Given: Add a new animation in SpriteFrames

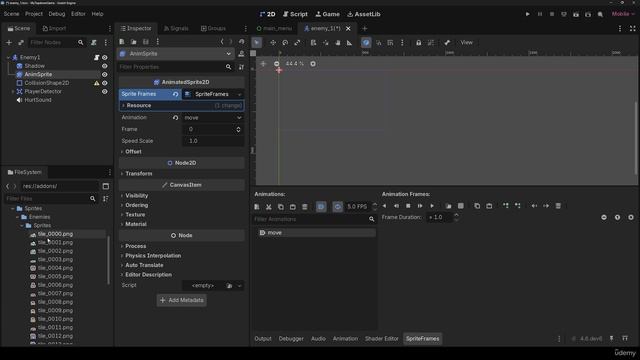Looking at the screenshot, I should 257,207.
